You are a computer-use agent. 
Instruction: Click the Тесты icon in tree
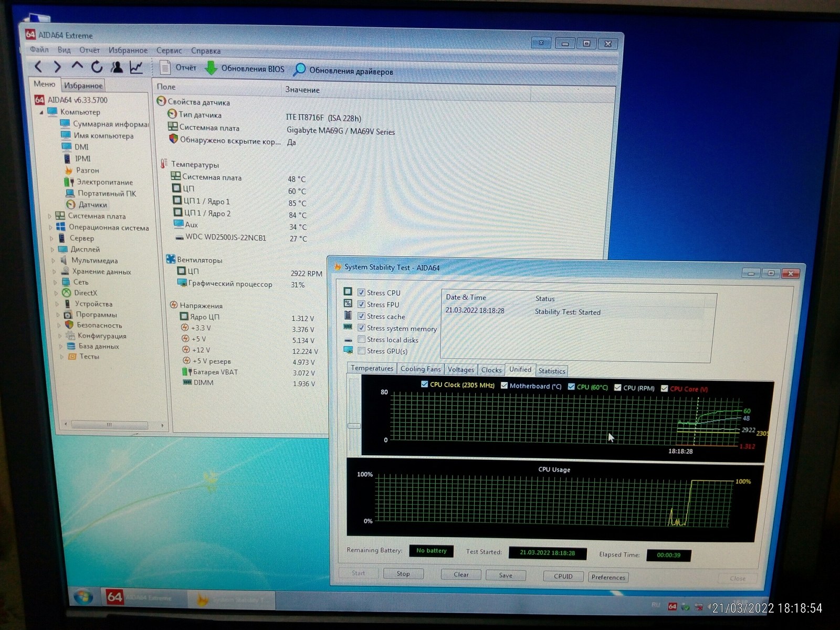tap(72, 356)
